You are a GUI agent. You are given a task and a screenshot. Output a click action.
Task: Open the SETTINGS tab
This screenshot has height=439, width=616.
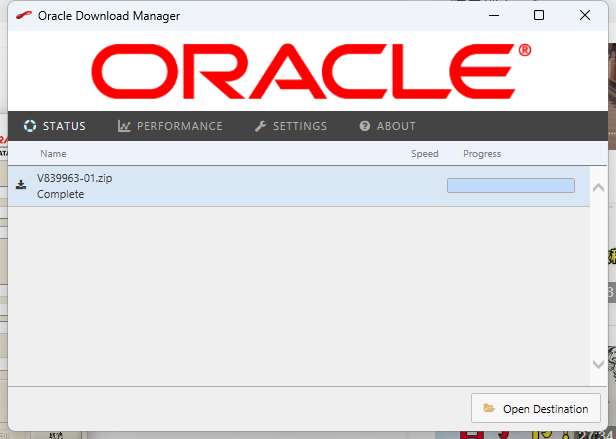(x=291, y=126)
